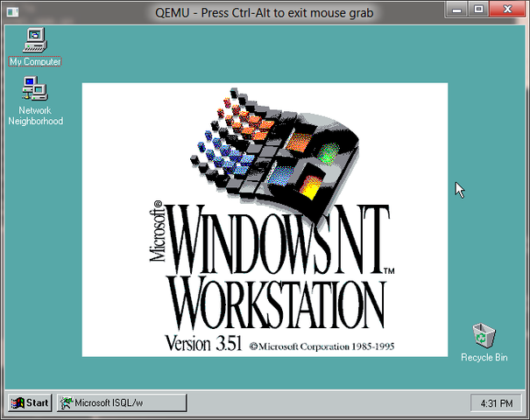Maximize the QEMU window
Viewport: 530px width, 420px height.
(478, 10)
